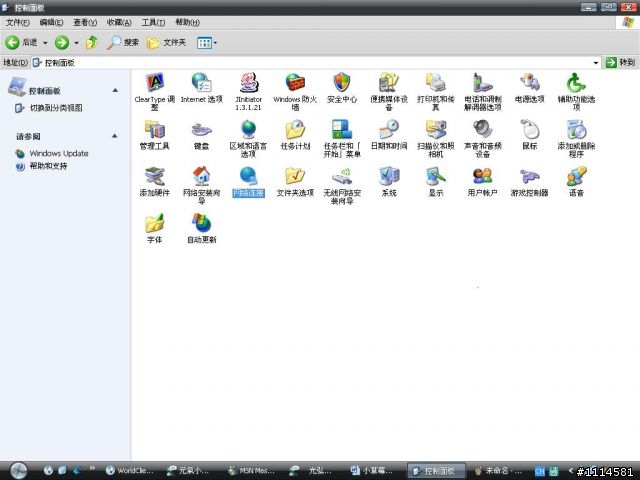The height and width of the screenshot is (480, 640).
Task: Toggle the 文件夹 folders pane button
Action: 166,42
